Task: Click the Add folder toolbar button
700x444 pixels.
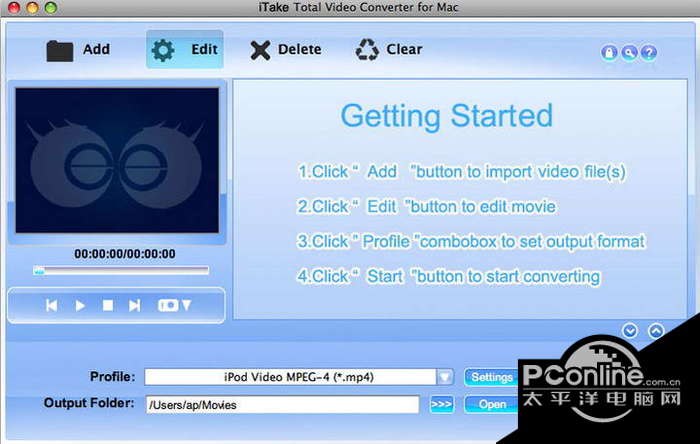Action: tap(78, 50)
